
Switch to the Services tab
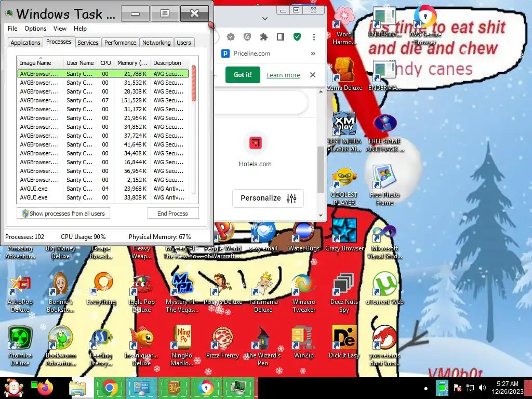click(x=88, y=43)
